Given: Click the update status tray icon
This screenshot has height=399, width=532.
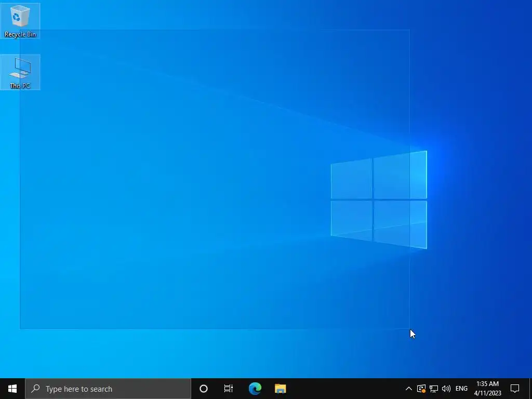Looking at the screenshot, I should [x=421, y=389].
